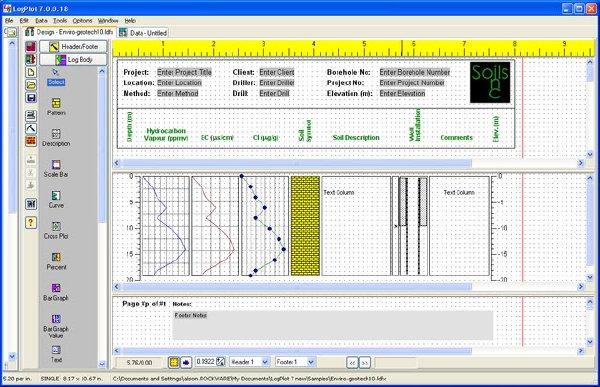Open the Tools menu
The height and width of the screenshot is (387, 600).
pyautogui.click(x=60, y=21)
